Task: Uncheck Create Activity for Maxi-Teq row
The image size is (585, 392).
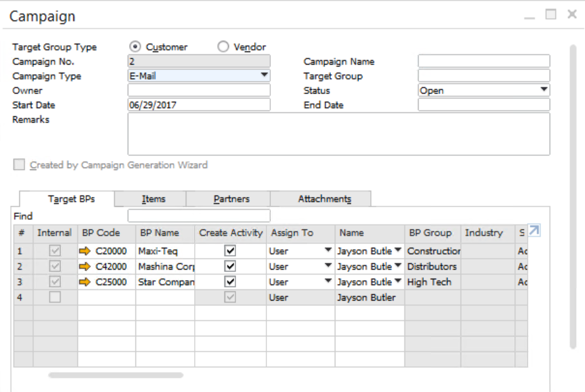Action: coord(230,251)
